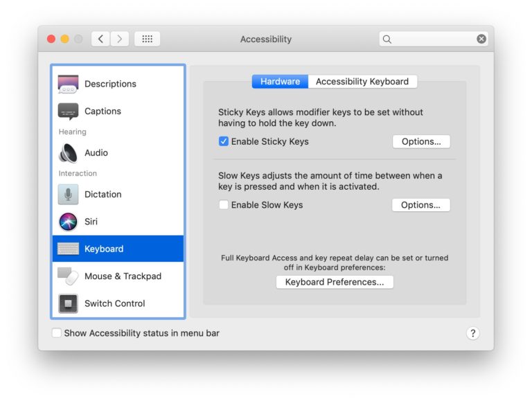This screenshot has width=532, height=401.
Task: Close the window with red button
Action: coord(51,39)
